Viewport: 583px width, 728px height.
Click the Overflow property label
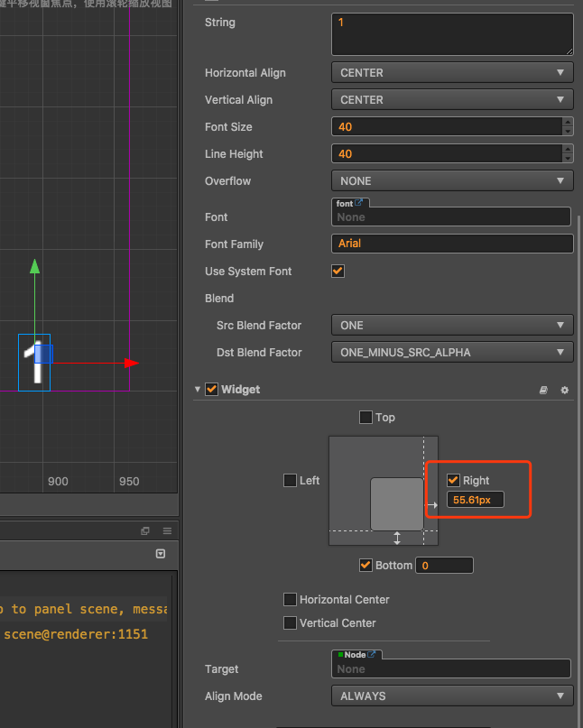(x=227, y=181)
